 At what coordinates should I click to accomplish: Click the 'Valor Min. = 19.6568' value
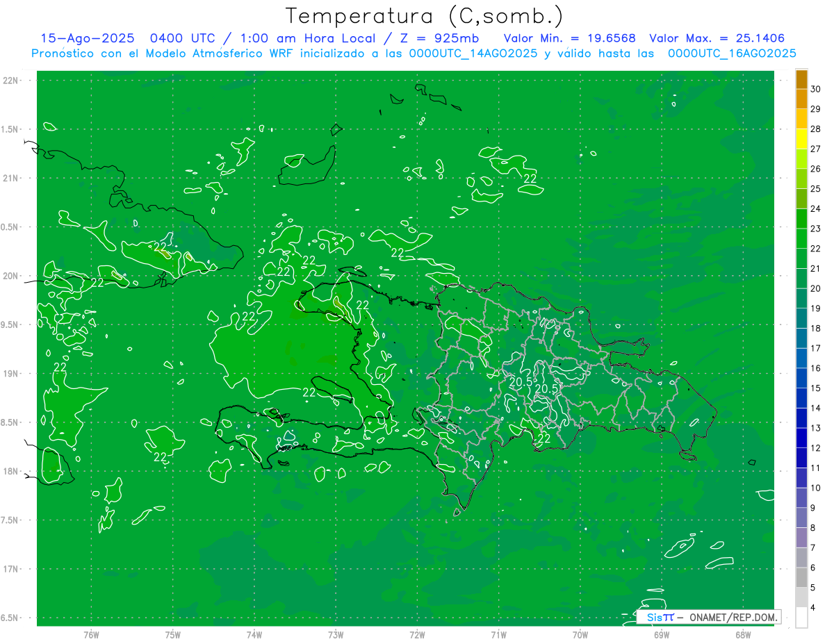tap(569, 38)
